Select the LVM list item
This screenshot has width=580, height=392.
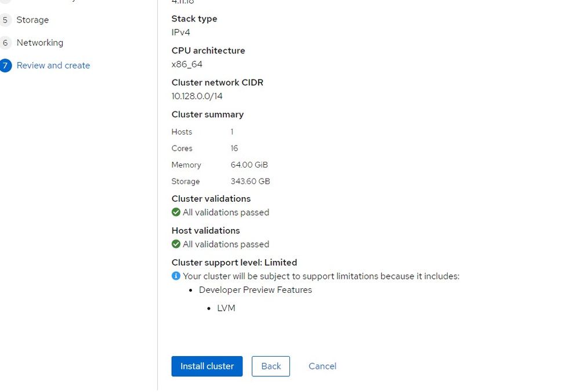pyautogui.click(x=226, y=308)
